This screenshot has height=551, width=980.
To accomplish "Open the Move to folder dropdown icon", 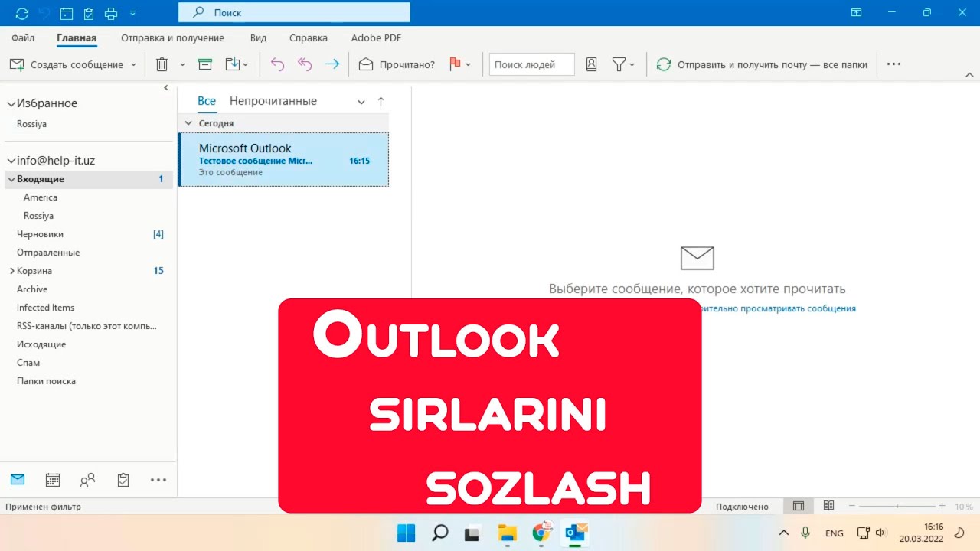I will click(237, 64).
